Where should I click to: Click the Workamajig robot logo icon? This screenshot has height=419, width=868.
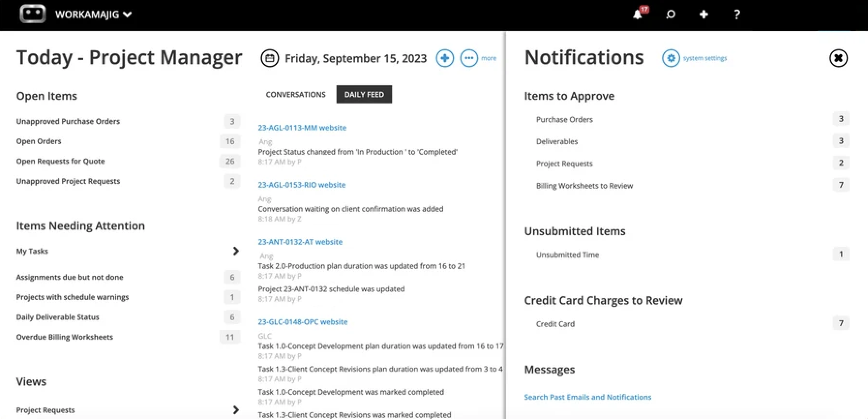click(32, 14)
